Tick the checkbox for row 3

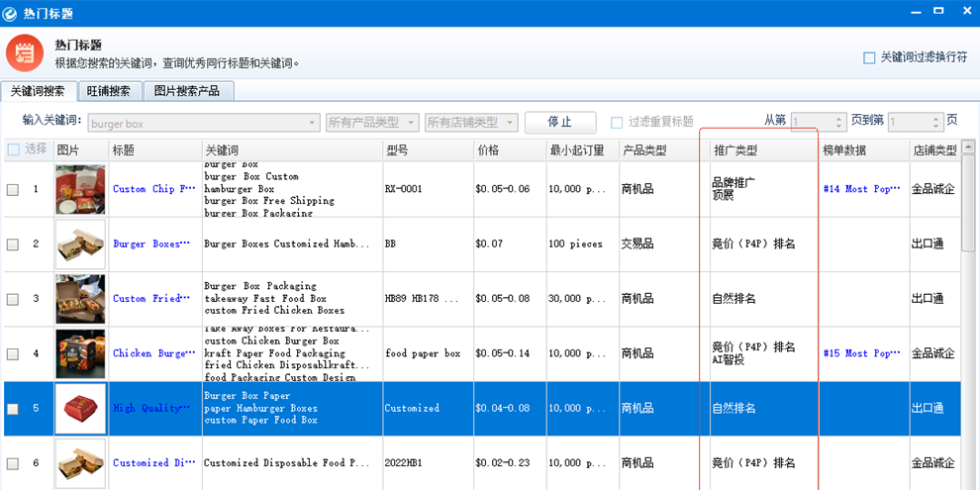coord(13,299)
